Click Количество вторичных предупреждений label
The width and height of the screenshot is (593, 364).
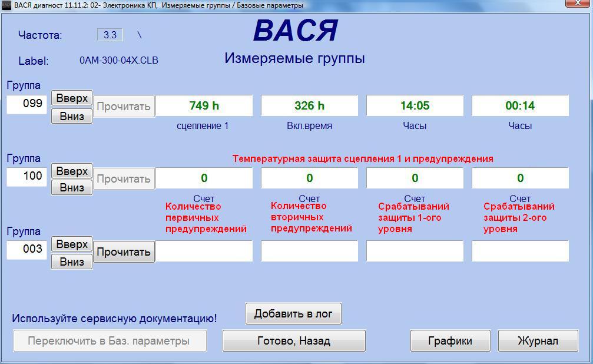(x=312, y=217)
